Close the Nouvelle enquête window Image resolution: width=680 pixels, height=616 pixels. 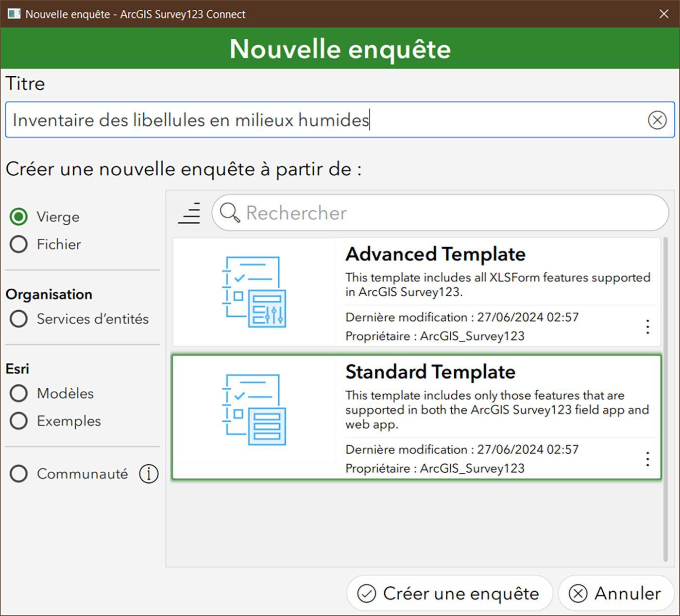(x=663, y=14)
